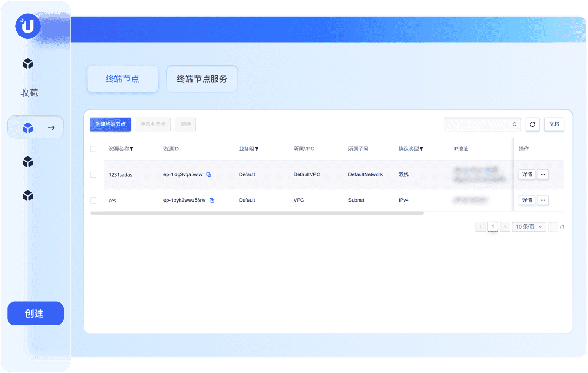This screenshot has width=588, height=373.
Task: Open the 资源名称 column filter
Action: tap(132, 149)
